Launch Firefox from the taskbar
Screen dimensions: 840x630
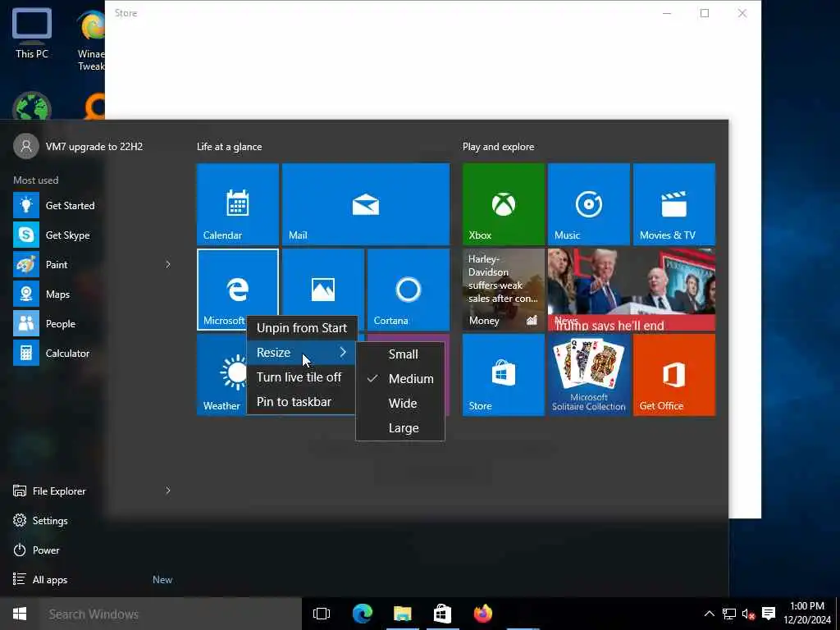482,614
